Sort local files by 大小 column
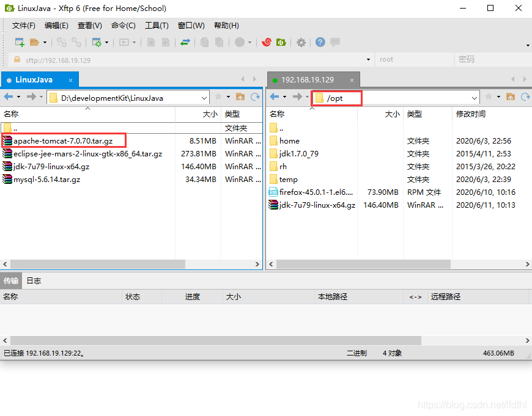532x416 pixels. click(210, 114)
